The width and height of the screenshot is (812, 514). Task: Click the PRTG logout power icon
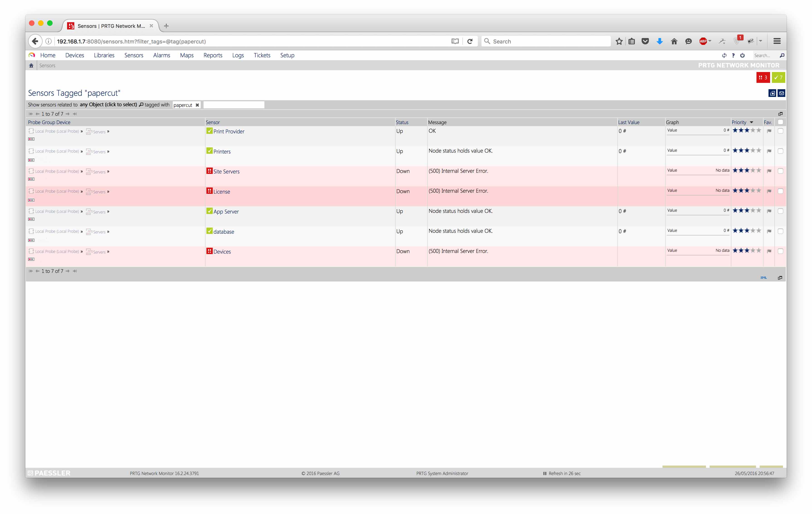(x=742, y=55)
